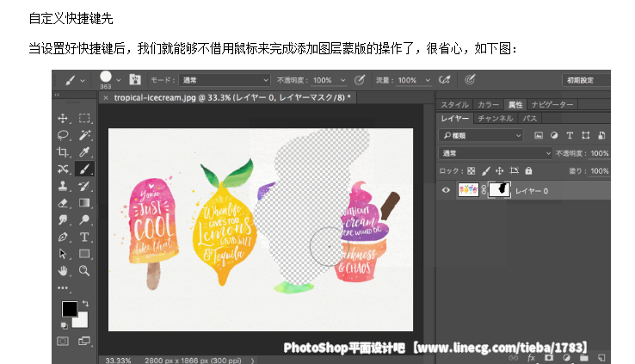Screen dimensions: 635x364
Task: Toggle lock image pixels
Action: (485, 171)
